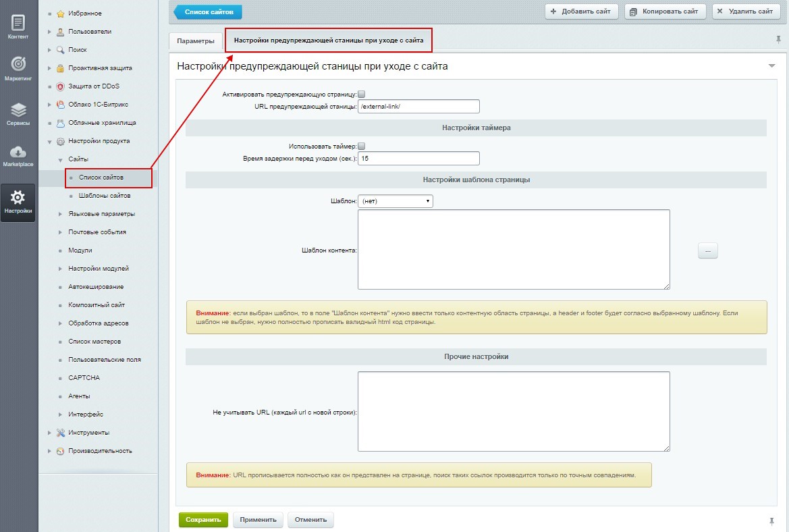Click the Добавить сайт button
This screenshot has width=789, height=532.
(x=581, y=11)
